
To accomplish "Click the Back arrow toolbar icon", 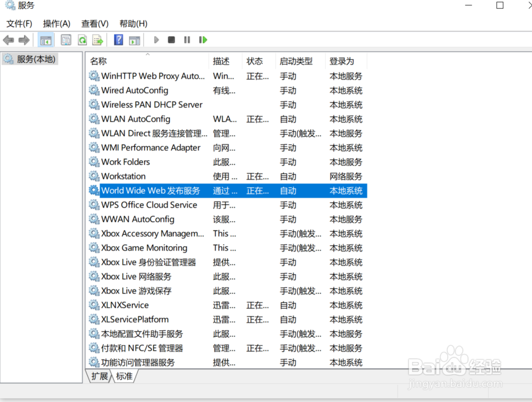I will (9, 40).
